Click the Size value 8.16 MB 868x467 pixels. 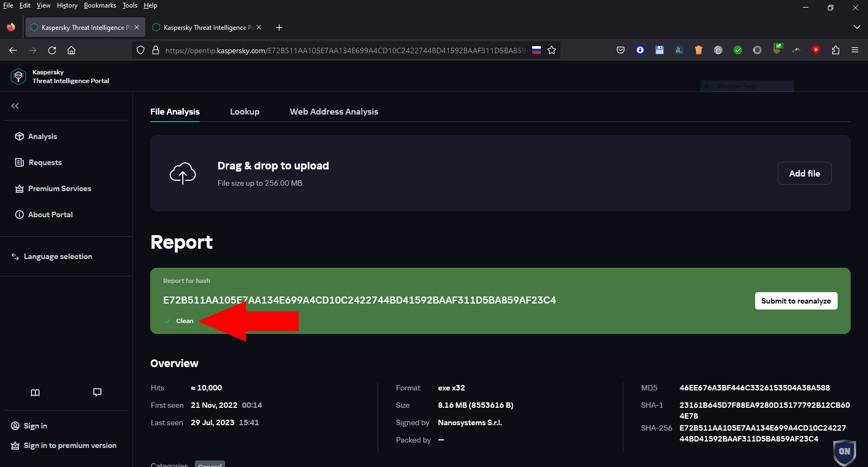click(476, 405)
